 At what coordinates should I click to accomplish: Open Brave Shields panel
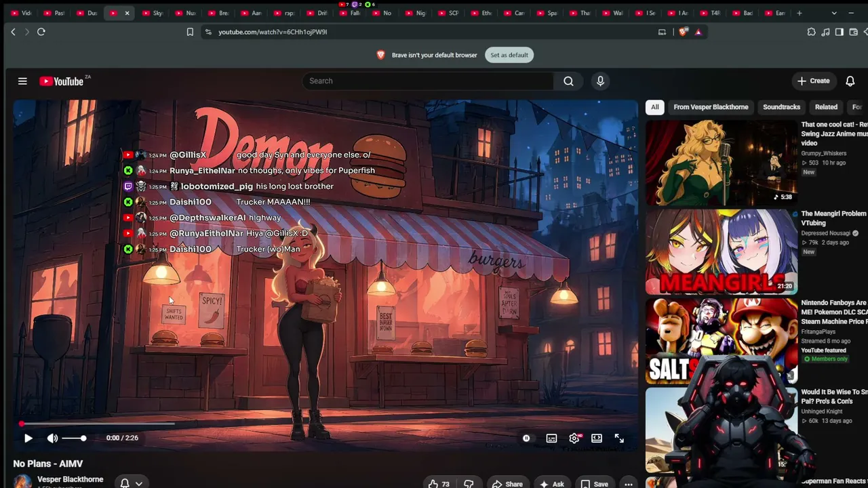(x=683, y=32)
